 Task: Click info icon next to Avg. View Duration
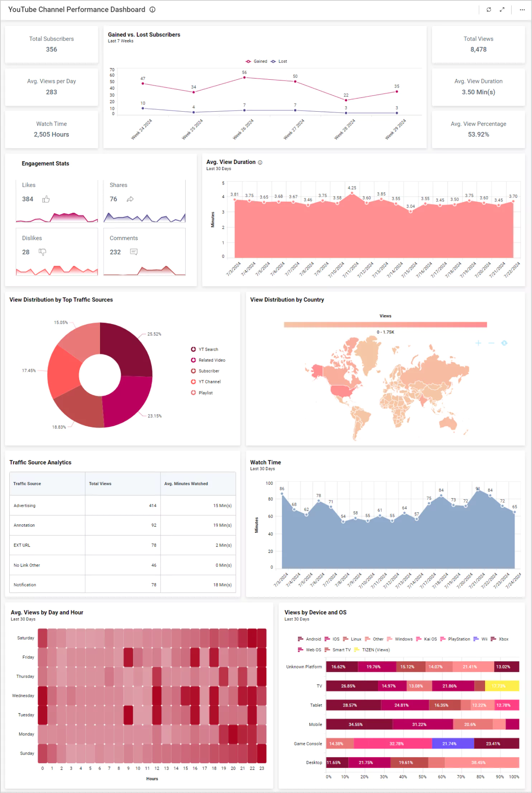click(x=260, y=163)
